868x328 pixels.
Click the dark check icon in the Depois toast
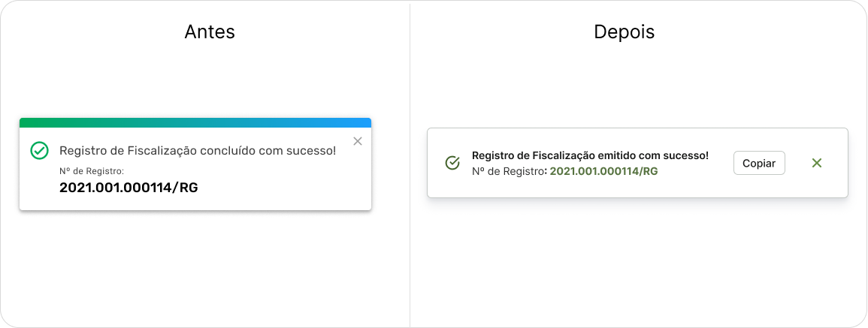[452, 163]
